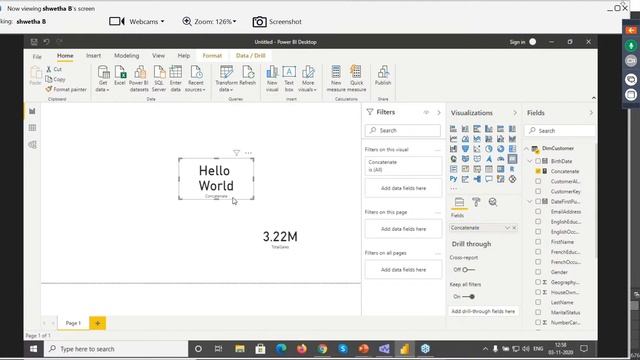Check the LastName field checkbox

[x=538, y=302]
